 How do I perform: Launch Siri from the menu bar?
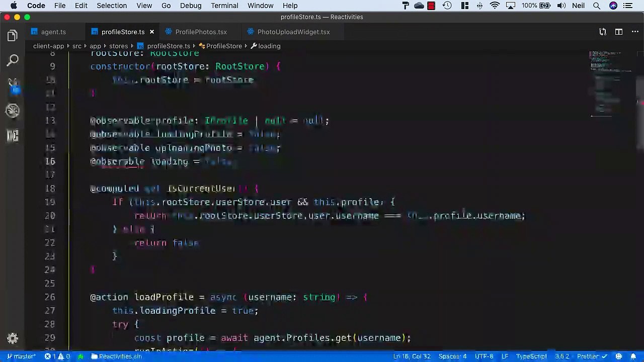pos(613,6)
